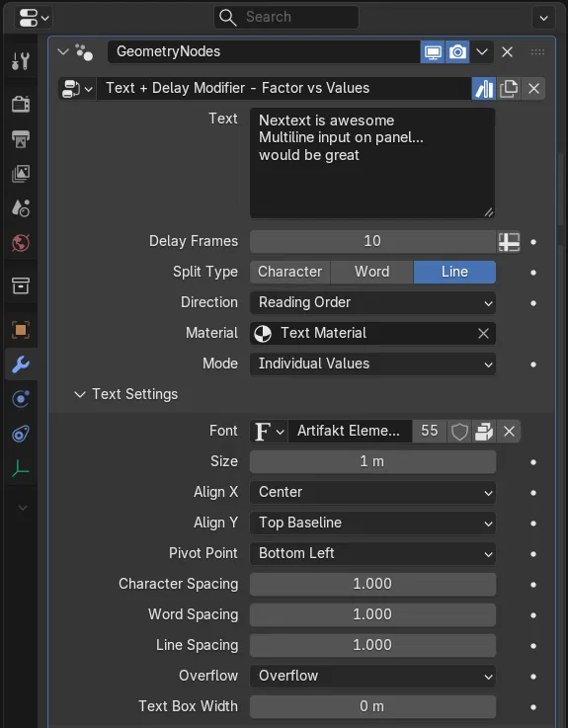Click the Character Spacing value field
The image size is (568, 728).
372,585
